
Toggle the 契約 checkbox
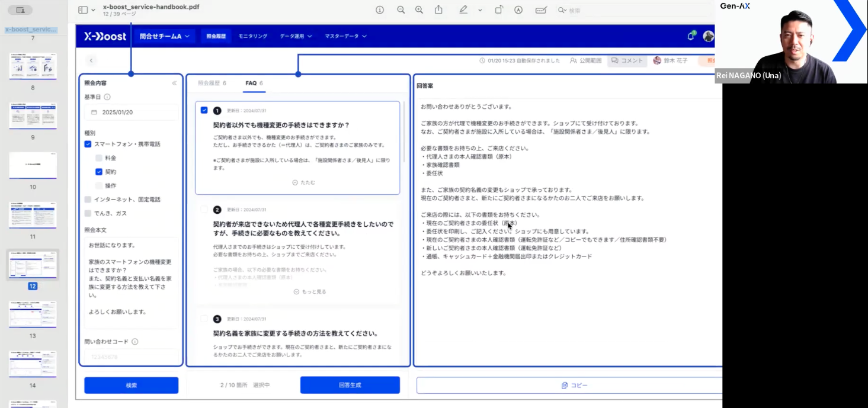pyautogui.click(x=99, y=172)
